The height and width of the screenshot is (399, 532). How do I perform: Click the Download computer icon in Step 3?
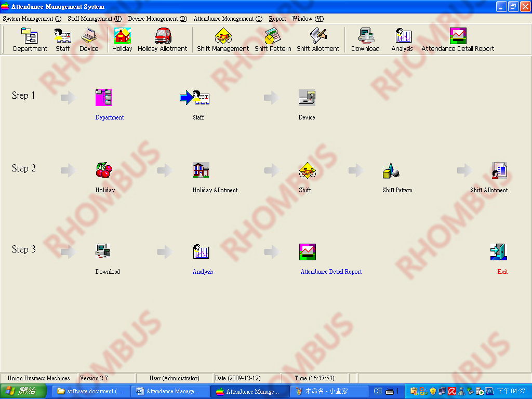(x=103, y=251)
